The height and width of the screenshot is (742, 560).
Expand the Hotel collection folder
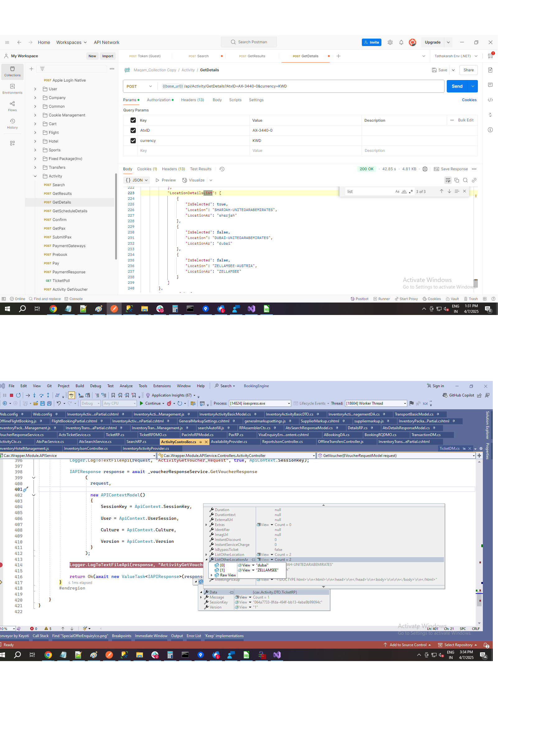pos(35,141)
